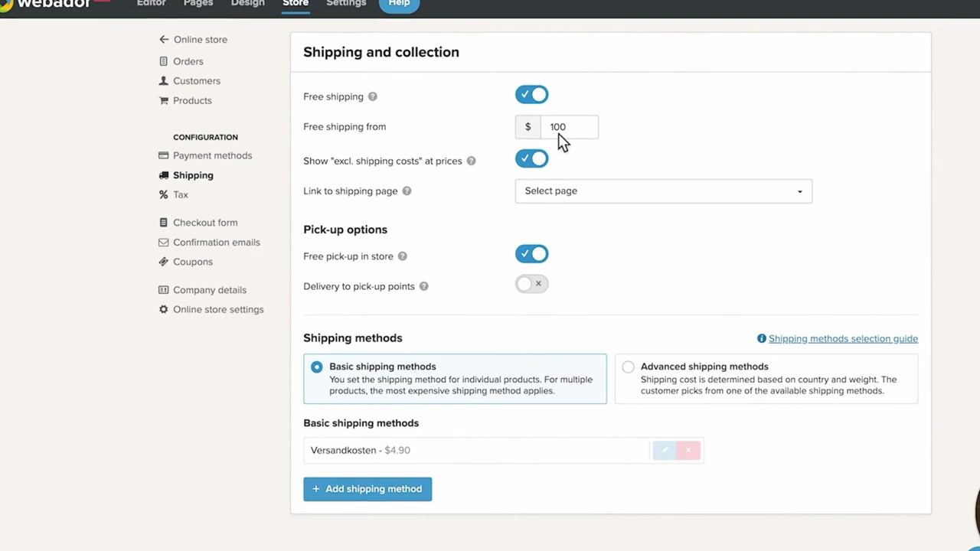Click help icon next to excl. shipping costs
980x551 pixels.
click(471, 161)
